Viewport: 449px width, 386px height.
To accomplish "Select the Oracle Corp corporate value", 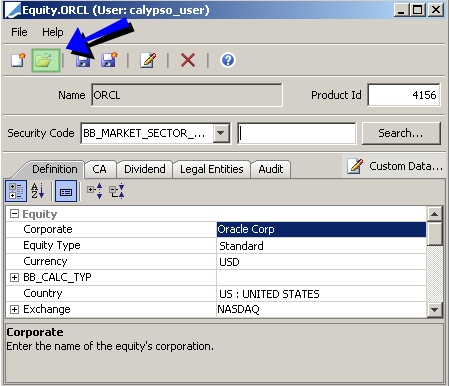I will coord(321,229).
